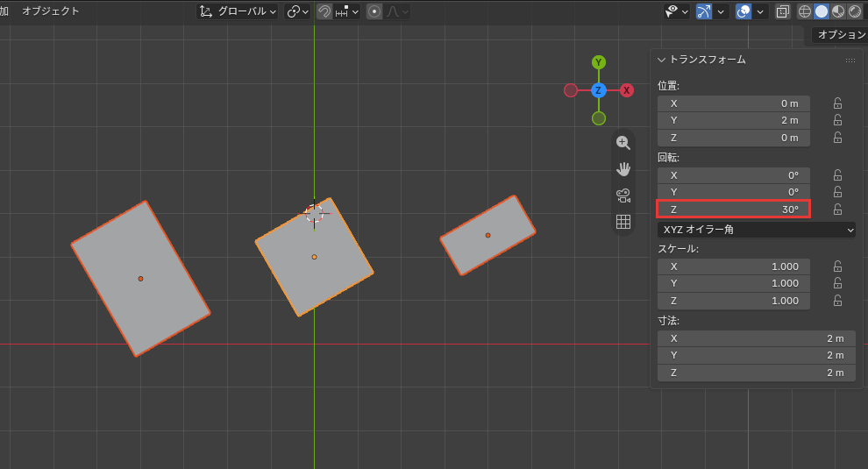Click 位置 Y field showing 2 m

pos(734,120)
